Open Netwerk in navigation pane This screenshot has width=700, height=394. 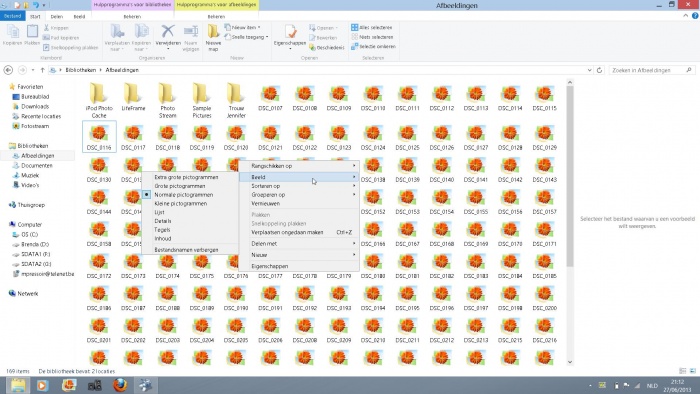point(27,294)
